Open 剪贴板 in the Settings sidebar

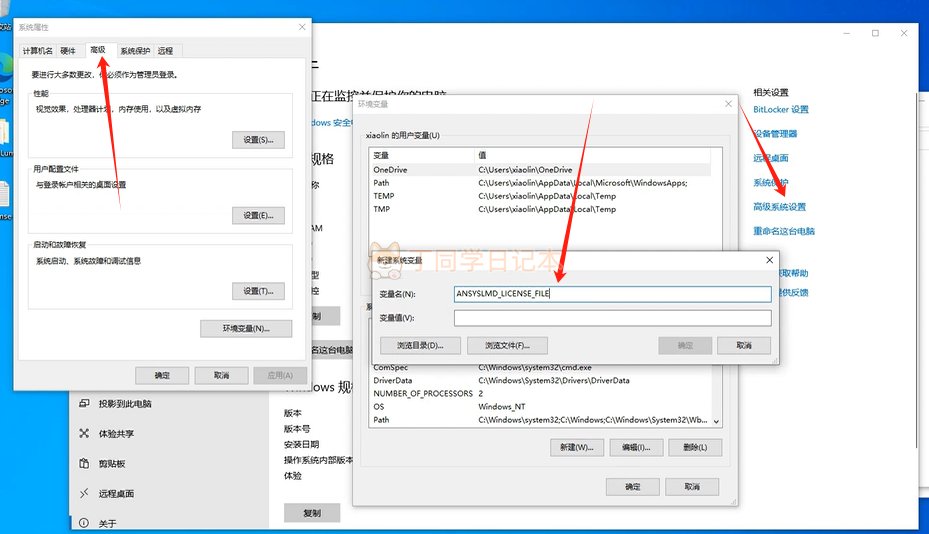tap(111, 463)
